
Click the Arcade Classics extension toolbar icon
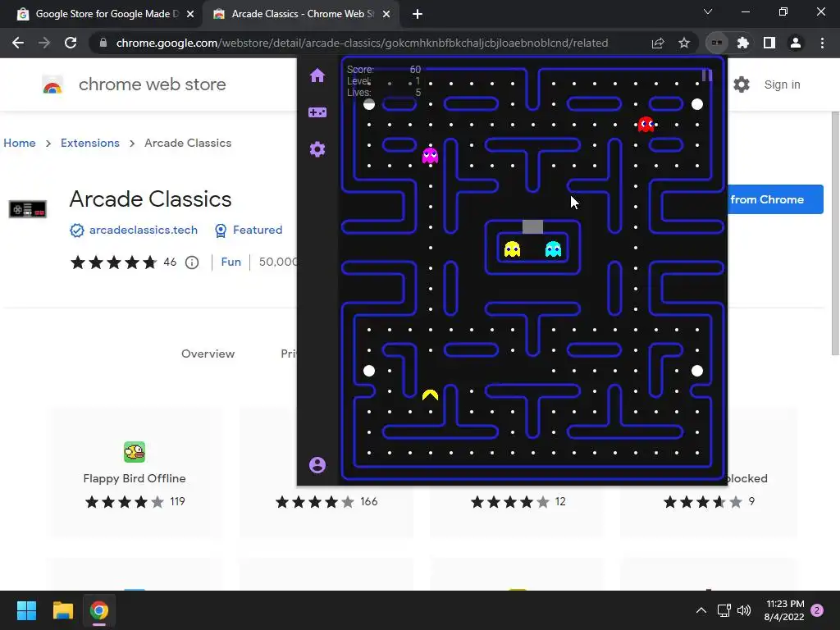pos(717,43)
